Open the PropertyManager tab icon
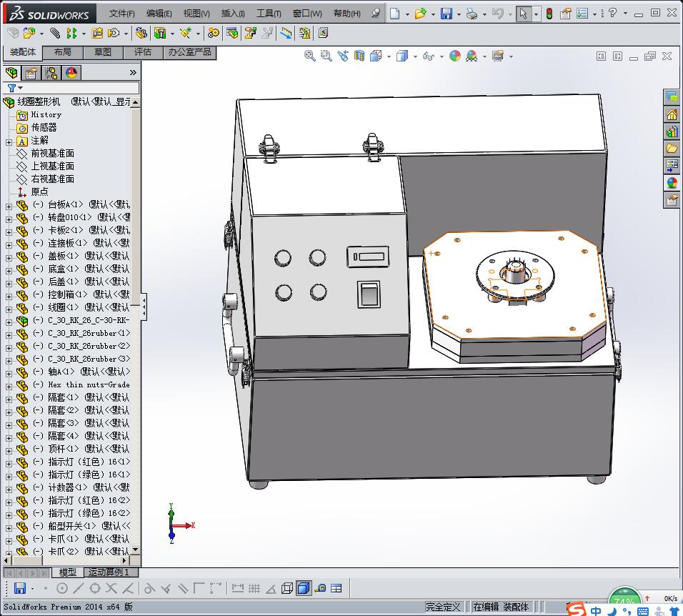Screen dimensions: 683x616 [x=31, y=73]
